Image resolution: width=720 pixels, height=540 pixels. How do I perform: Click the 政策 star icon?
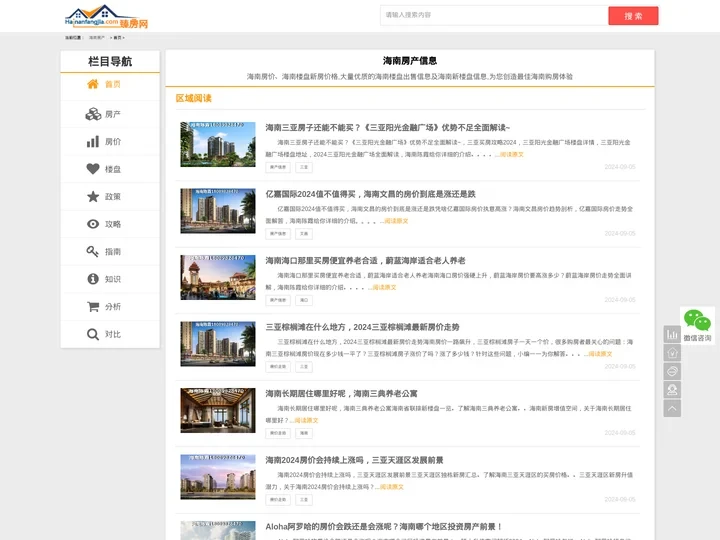93,197
